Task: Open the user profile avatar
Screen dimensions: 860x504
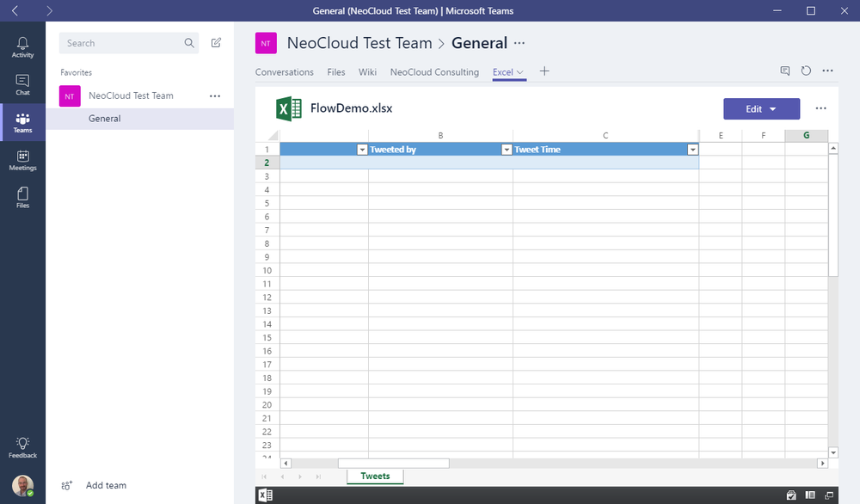Action: click(22, 485)
